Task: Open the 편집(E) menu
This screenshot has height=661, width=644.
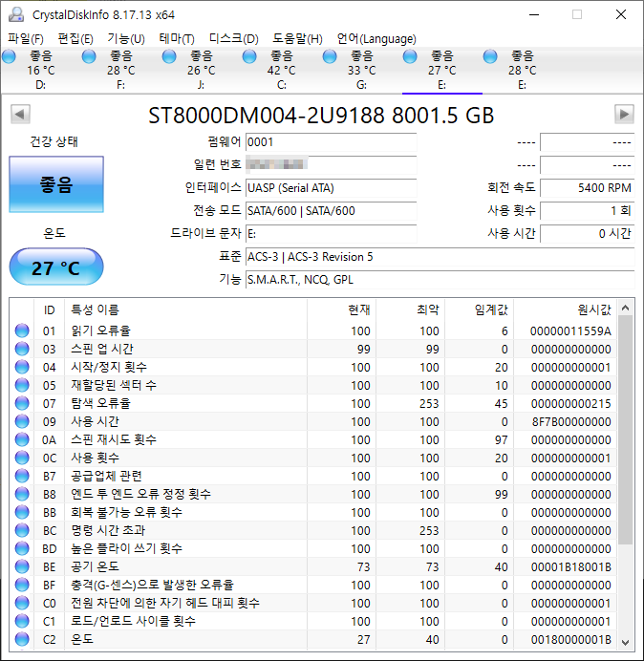Action: 75,39
